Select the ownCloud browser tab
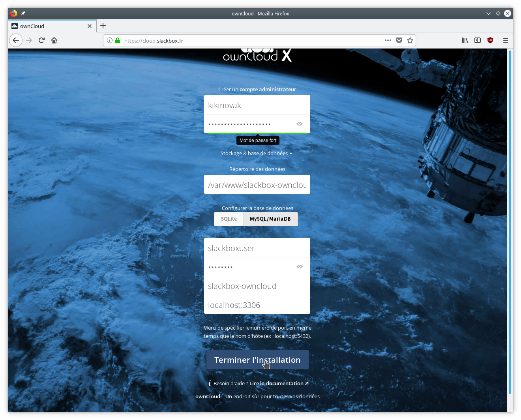Viewport: 521px width, 420px height. tap(52, 26)
